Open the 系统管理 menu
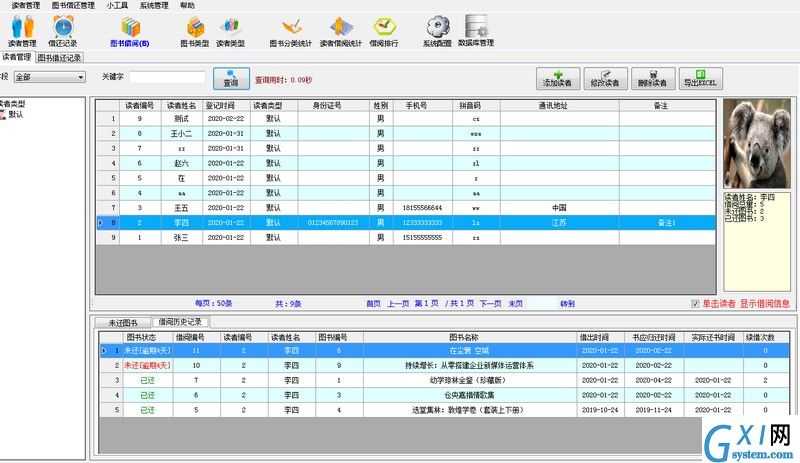 pyautogui.click(x=154, y=5)
